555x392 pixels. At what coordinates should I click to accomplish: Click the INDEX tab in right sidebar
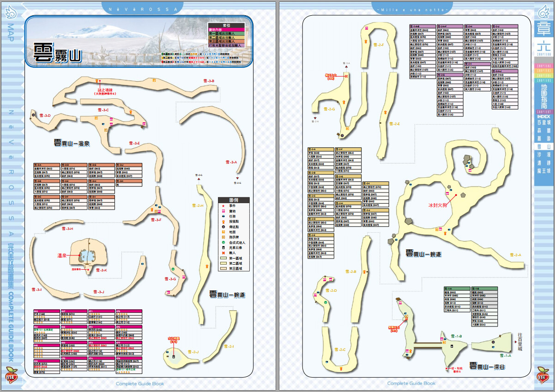[x=543, y=116]
